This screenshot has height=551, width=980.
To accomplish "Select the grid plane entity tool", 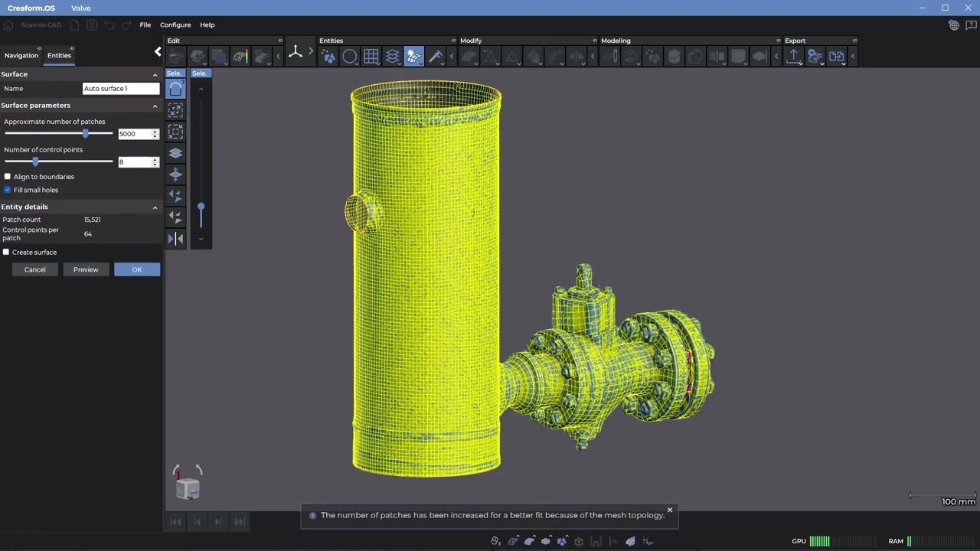I will pyautogui.click(x=371, y=56).
